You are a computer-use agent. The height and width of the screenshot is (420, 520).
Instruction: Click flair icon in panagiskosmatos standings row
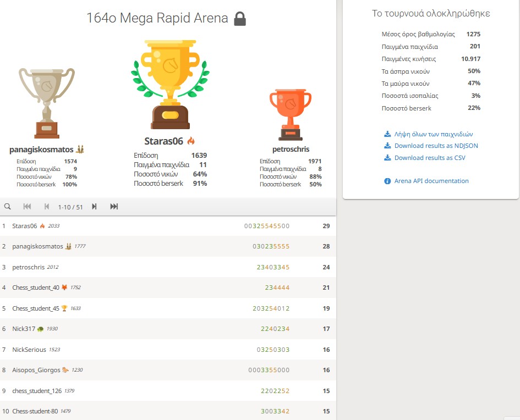tap(68, 246)
